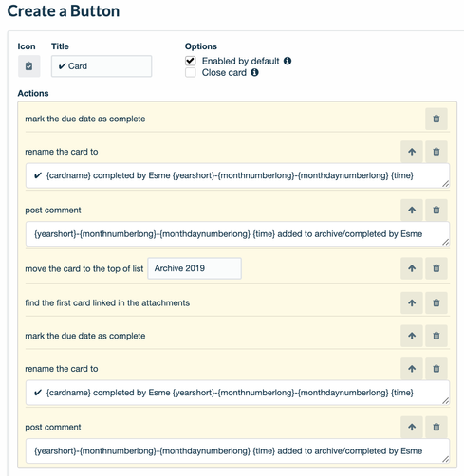Click the first rename card text area
This screenshot has height=476, width=464.
click(x=237, y=175)
